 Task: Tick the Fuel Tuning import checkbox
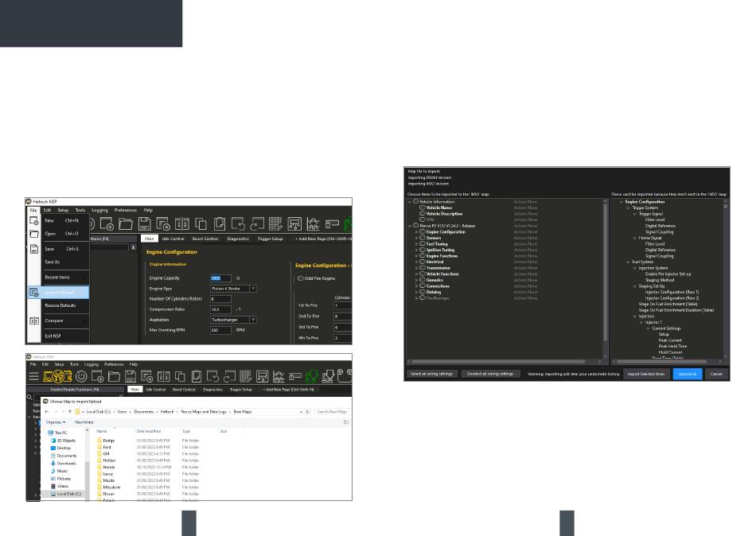[422, 244]
